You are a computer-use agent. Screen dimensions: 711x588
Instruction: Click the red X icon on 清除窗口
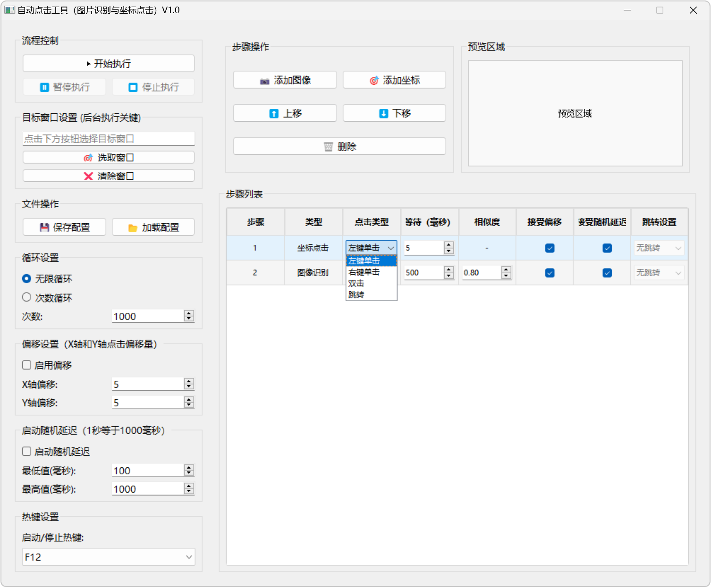(x=88, y=176)
